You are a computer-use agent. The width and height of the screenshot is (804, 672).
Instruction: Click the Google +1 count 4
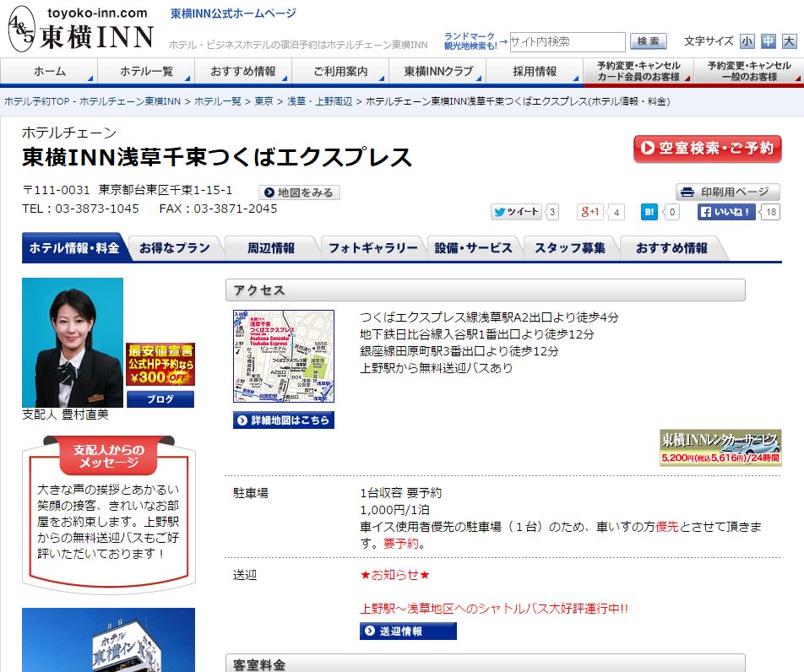tap(617, 212)
